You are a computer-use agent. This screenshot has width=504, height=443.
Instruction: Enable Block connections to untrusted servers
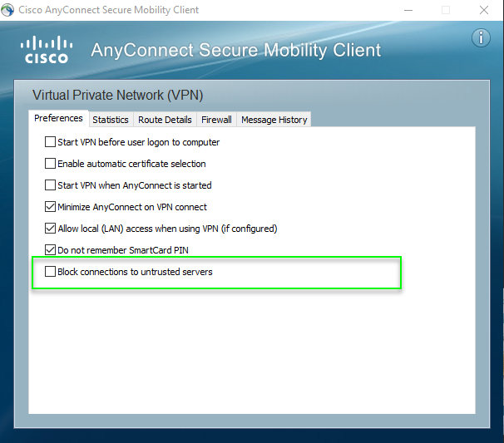pos(51,272)
